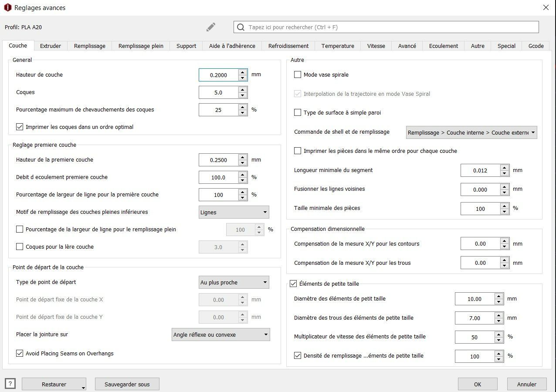Increase Coques value with up arrow
The image size is (556, 392).
click(243, 89)
